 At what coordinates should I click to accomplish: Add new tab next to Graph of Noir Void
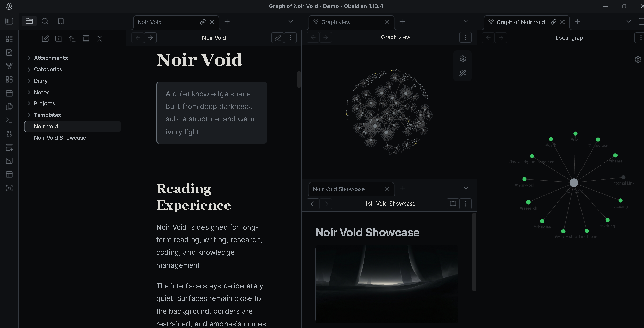point(577,21)
